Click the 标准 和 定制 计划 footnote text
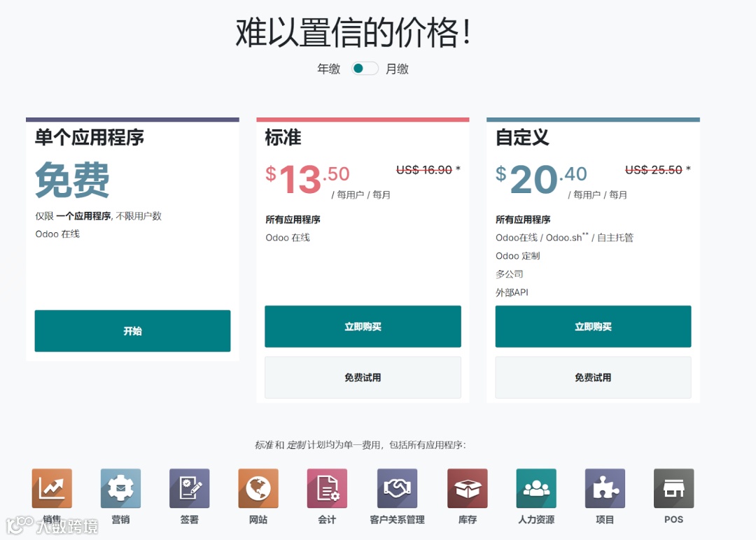Image resolution: width=756 pixels, height=540 pixels. pyautogui.click(x=360, y=445)
